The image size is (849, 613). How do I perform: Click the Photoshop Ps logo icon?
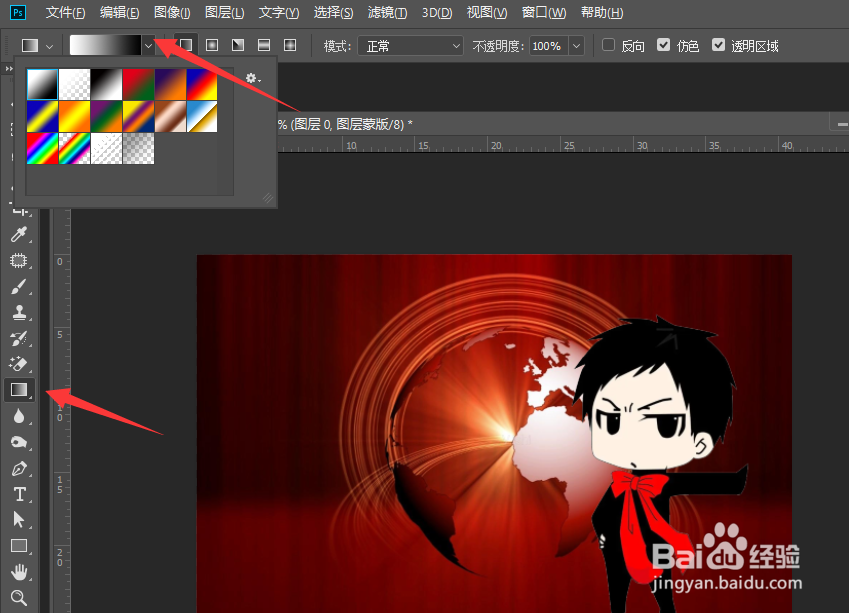[17, 12]
